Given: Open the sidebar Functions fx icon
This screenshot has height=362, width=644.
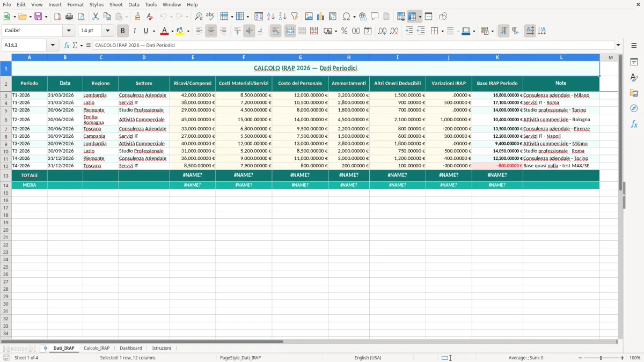Looking at the screenshot, I should pos(634,124).
